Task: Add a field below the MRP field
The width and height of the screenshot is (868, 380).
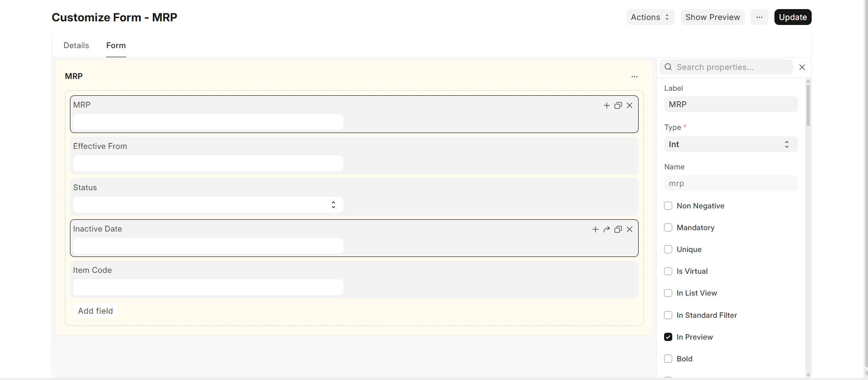Action: [606, 105]
